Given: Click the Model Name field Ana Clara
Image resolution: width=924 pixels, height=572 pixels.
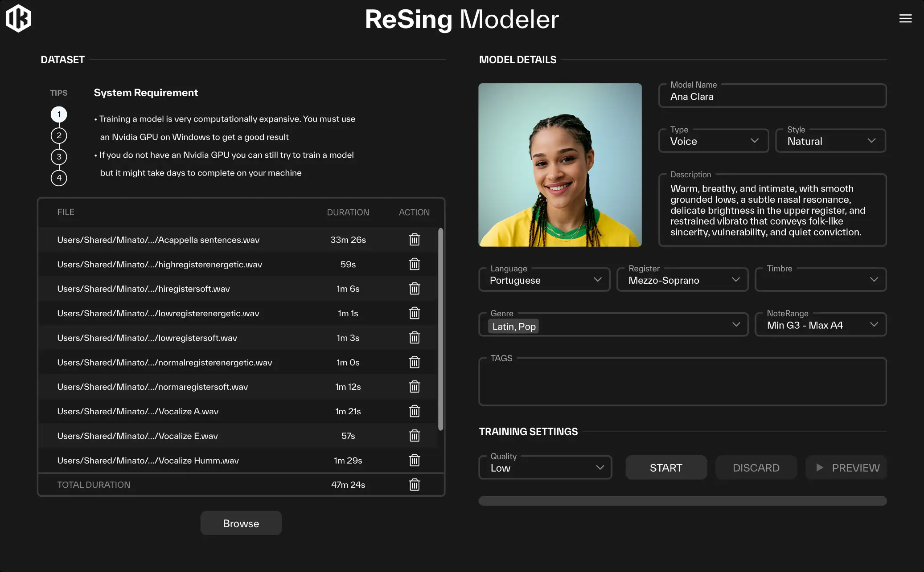Looking at the screenshot, I should coord(772,96).
